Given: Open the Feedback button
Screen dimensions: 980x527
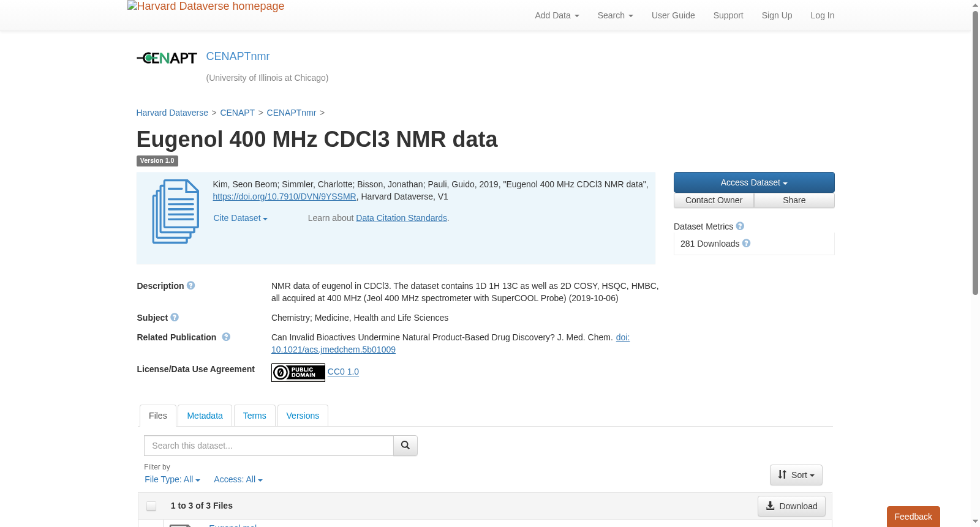Looking at the screenshot, I should (913, 517).
